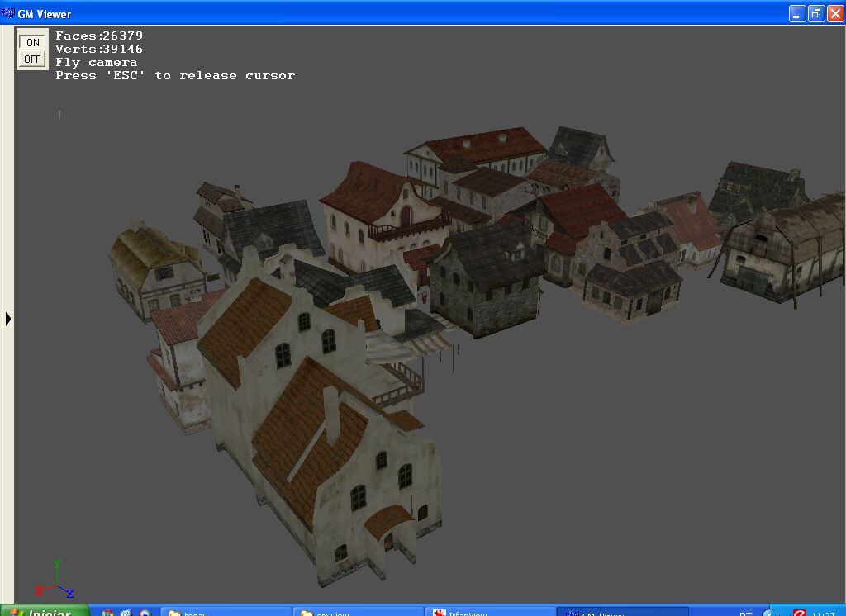This screenshot has width=846, height=616.
Task: Switch to IrfanView in the taskbar
Action: pos(490,611)
